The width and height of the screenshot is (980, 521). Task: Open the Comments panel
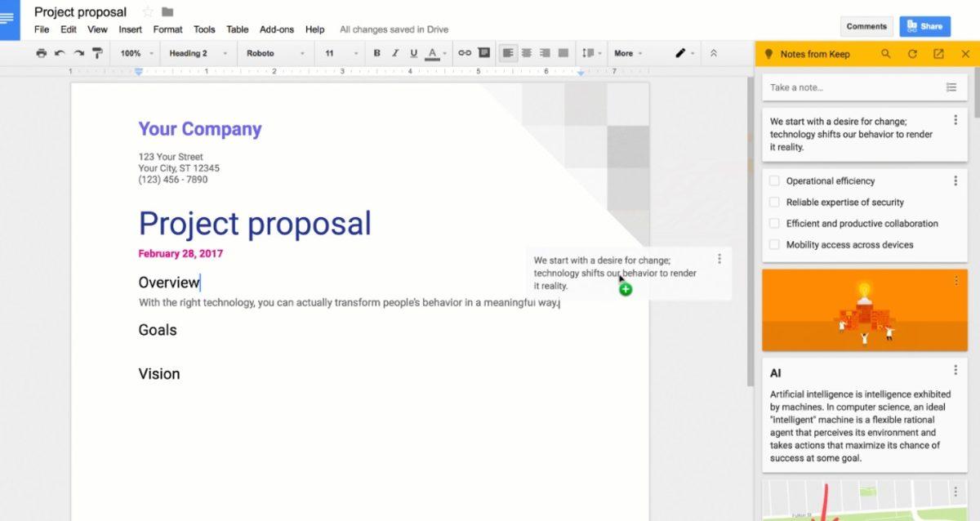(866, 25)
